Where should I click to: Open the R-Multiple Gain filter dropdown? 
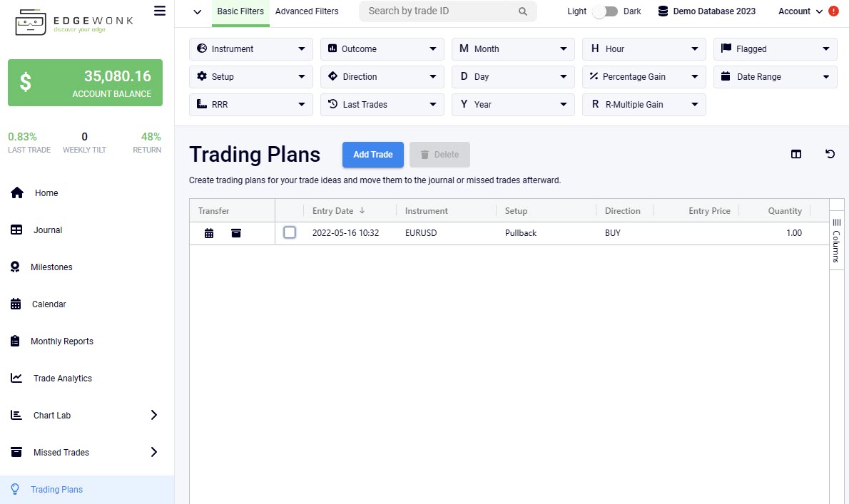pyautogui.click(x=644, y=104)
